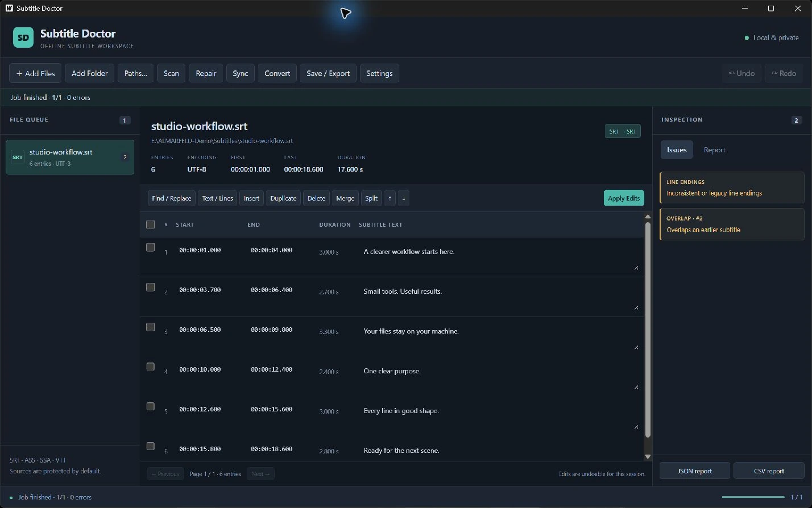This screenshot has height=508, width=812.
Task: Export the JSON report
Action: click(x=695, y=471)
